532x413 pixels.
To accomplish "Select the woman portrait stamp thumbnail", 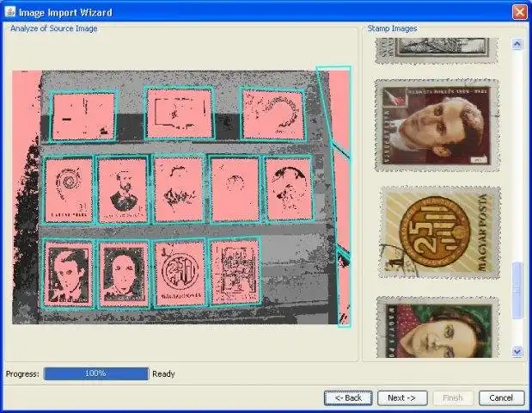I will click(437, 327).
